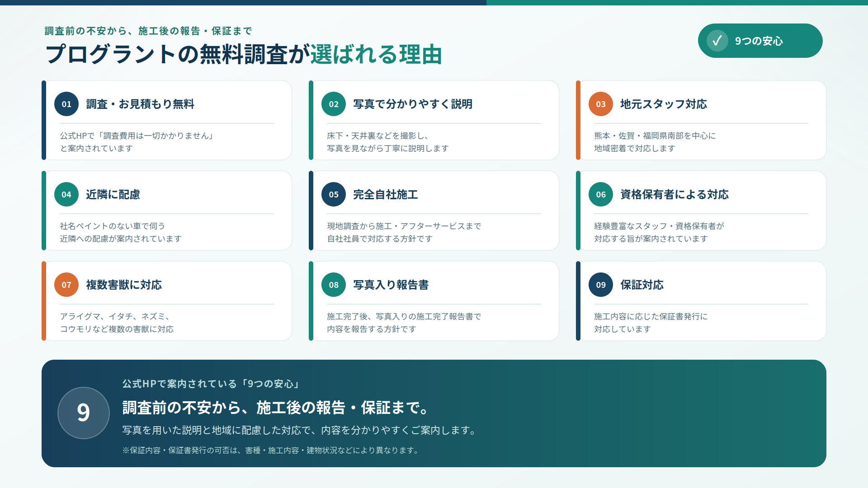Select the heading 地元スタッフ対応

pos(664,104)
